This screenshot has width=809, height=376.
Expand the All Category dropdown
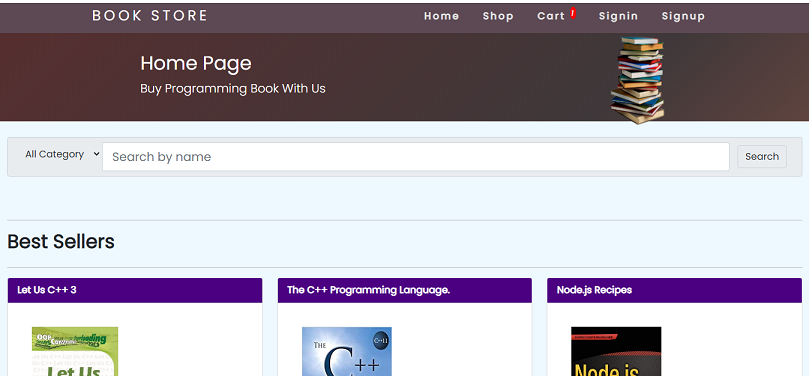tap(62, 154)
